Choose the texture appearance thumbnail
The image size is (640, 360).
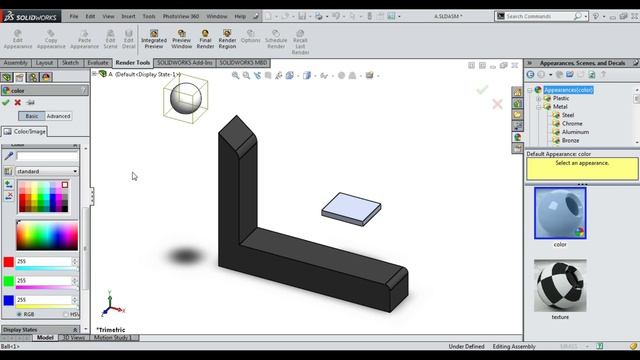click(x=560, y=285)
